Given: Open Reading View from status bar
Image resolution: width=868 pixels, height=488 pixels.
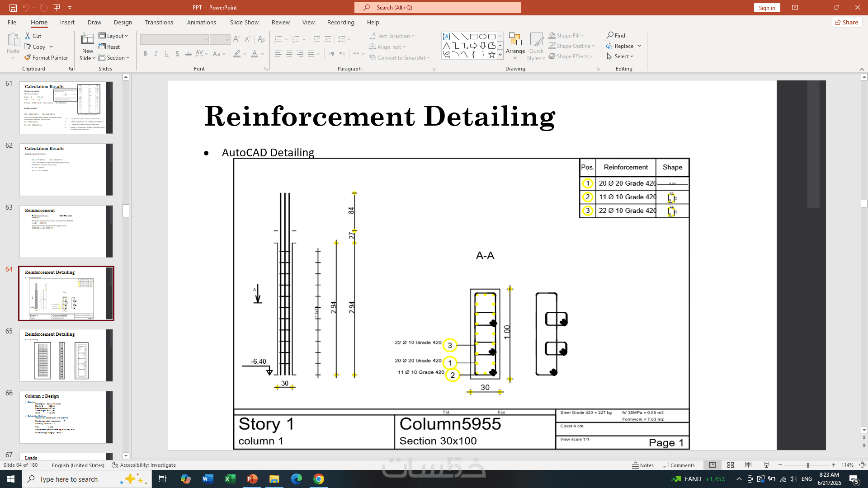Looking at the screenshot, I should tap(748, 465).
